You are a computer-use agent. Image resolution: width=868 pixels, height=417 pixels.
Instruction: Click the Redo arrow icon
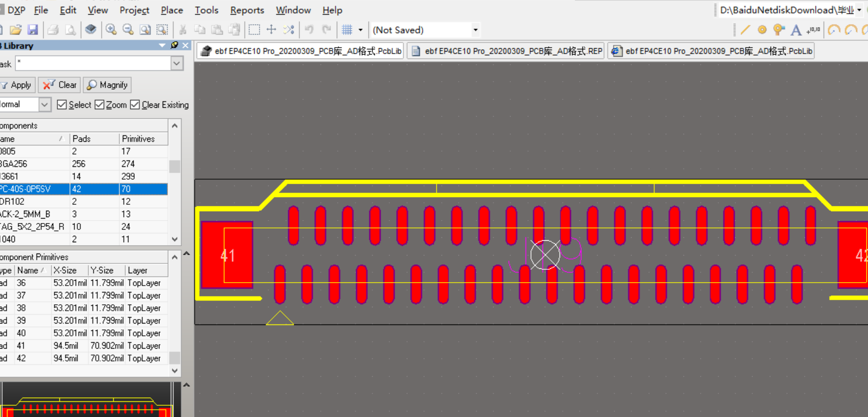tap(327, 30)
